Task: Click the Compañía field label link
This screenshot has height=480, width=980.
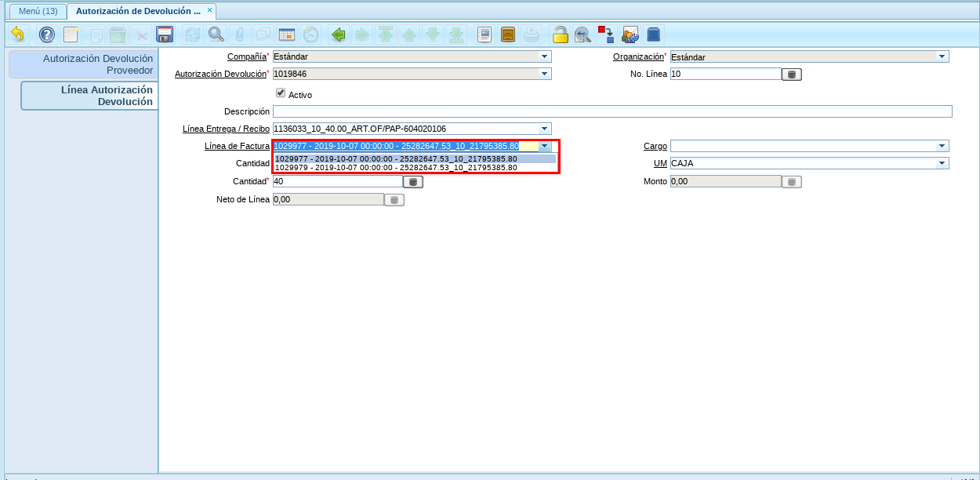Action: coord(246,56)
